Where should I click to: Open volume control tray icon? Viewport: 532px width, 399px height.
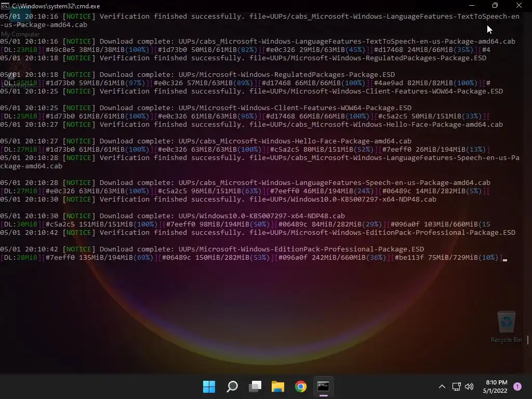pos(469,387)
